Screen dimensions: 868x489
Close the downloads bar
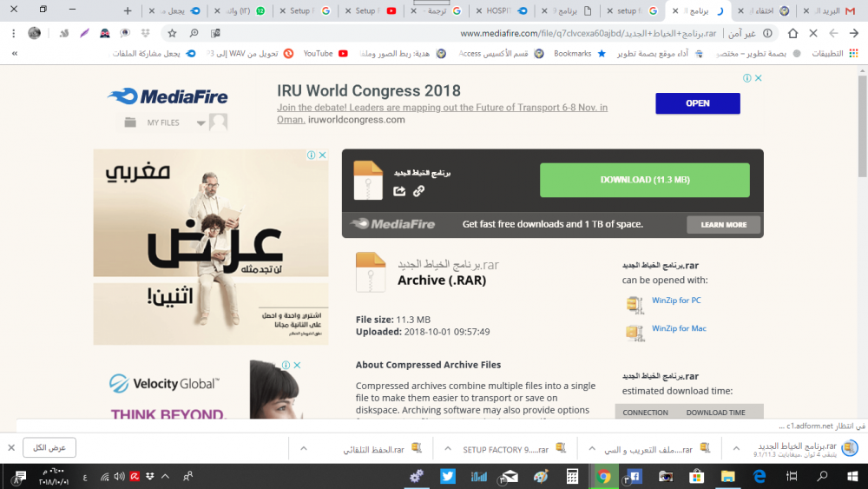pos(11,447)
